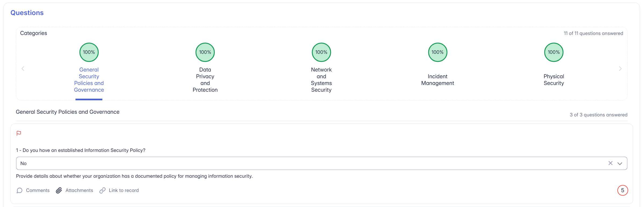Click the "Questions" heading
Viewport: 644px width, 207px height.
[x=27, y=12]
